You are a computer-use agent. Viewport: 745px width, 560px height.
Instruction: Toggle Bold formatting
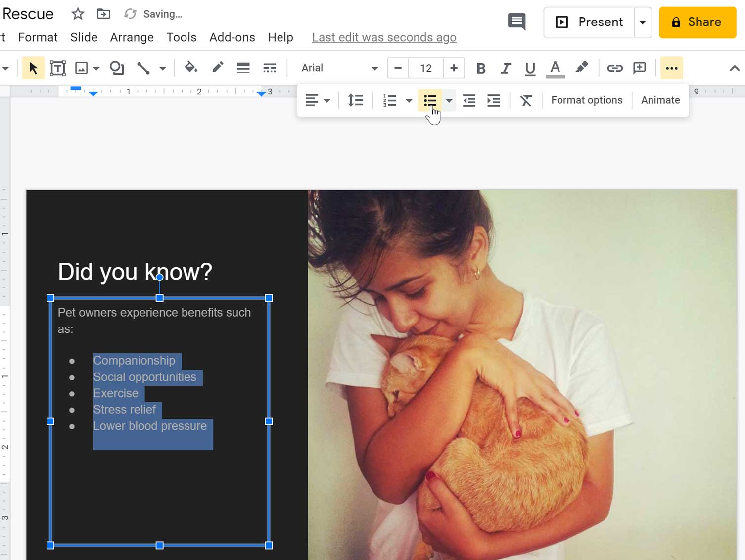tap(480, 68)
